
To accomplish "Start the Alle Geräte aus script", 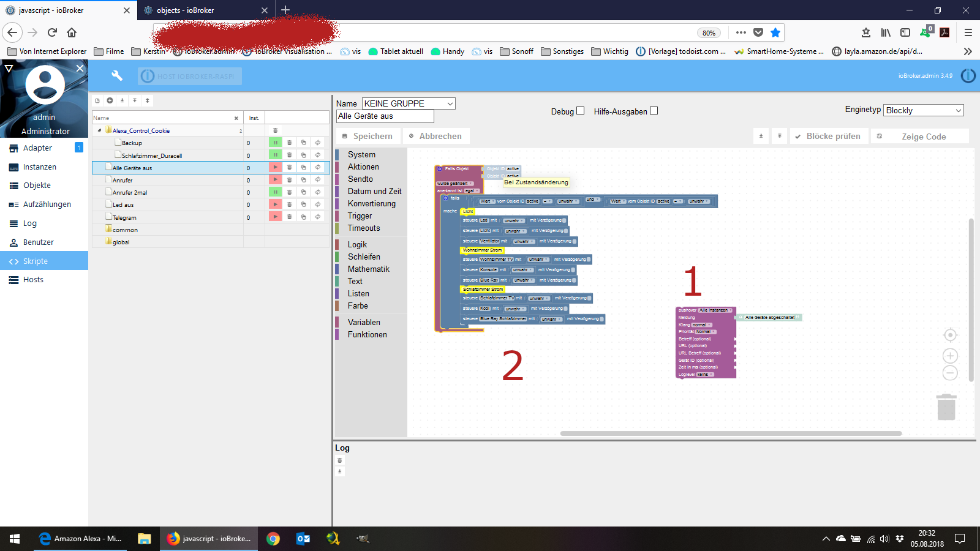I will click(x=276, y=168).
